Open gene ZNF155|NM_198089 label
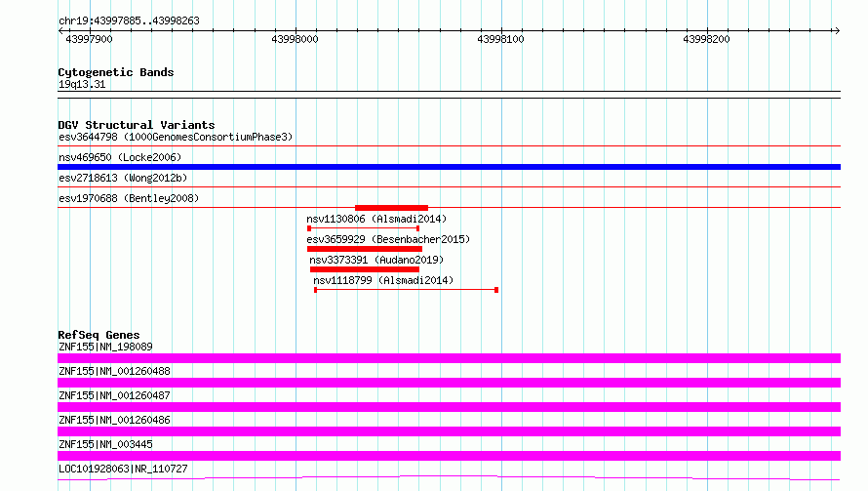 [105, 347]
